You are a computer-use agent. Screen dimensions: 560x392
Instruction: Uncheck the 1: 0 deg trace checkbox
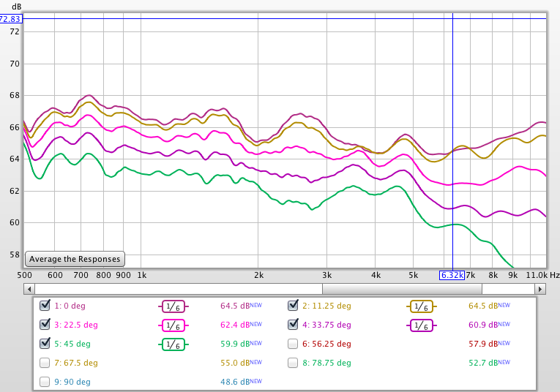(x=45, y=306)
